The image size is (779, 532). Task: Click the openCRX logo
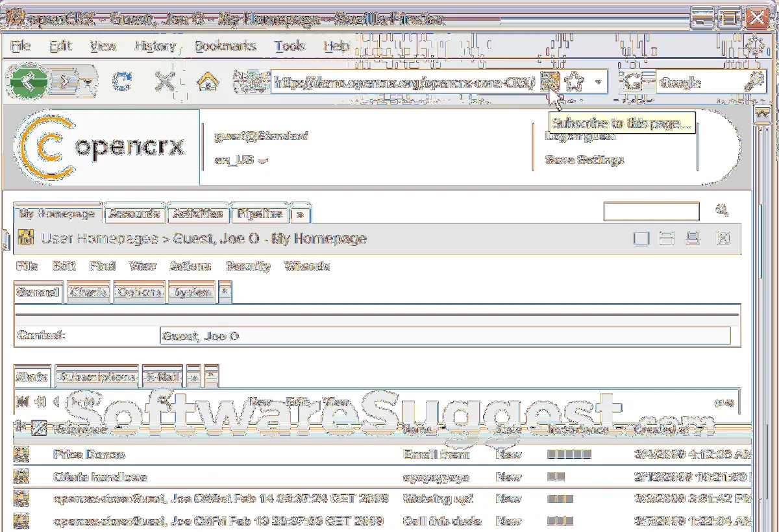[102, 147]
